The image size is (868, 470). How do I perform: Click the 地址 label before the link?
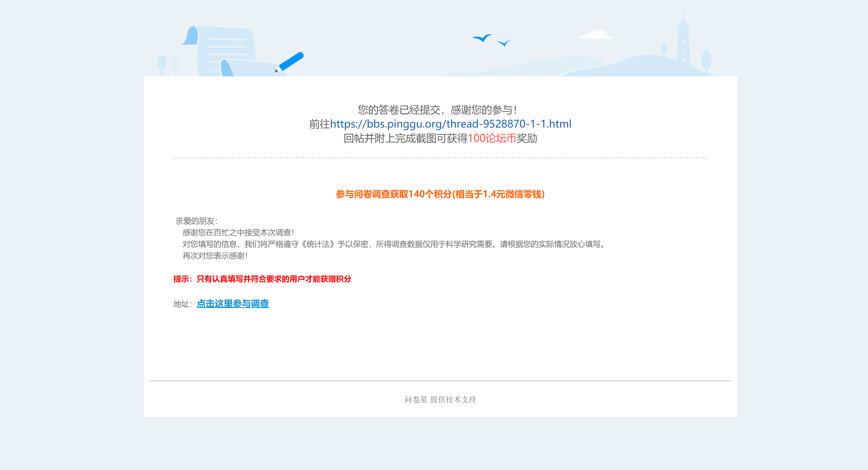(182, 304)
